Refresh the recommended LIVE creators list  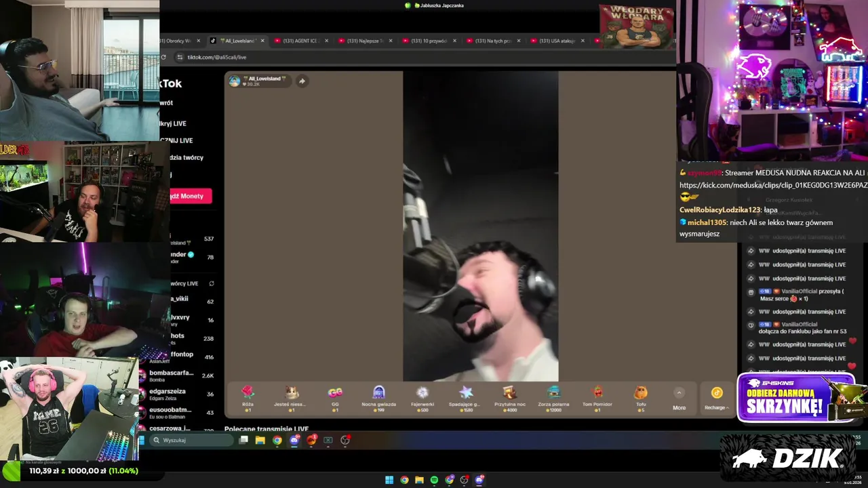pos(212,283)
